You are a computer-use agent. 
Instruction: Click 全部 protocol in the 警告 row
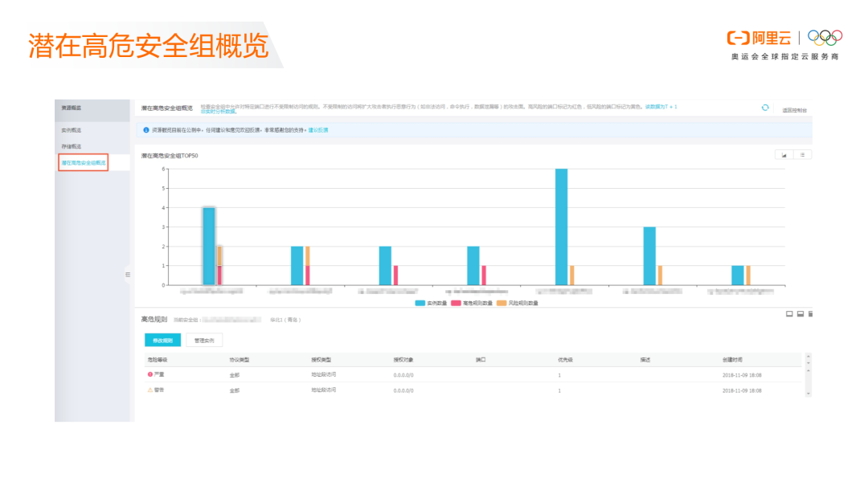pyautogui.click(x=235, y=390)
